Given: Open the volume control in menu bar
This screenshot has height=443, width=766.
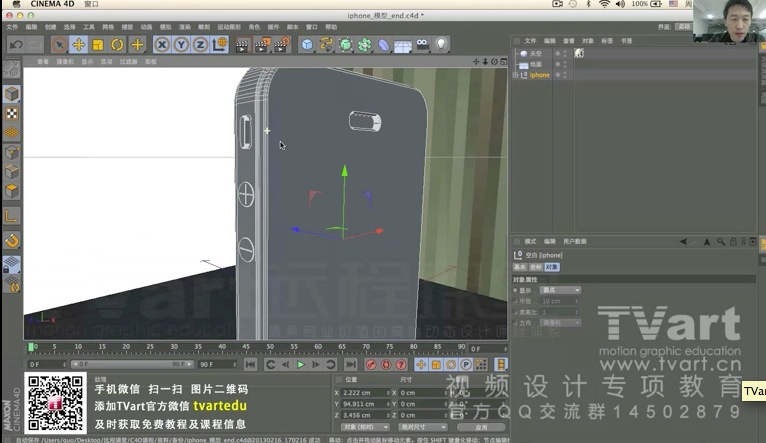Looking at the screenshot, I should click(x=620, y=4).
